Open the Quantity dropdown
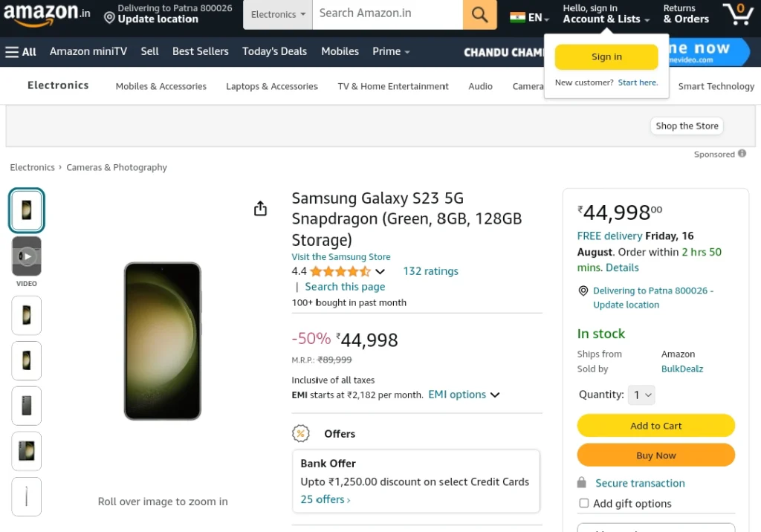The height and width of the screenshot is (532, 761). pos(641,395)
